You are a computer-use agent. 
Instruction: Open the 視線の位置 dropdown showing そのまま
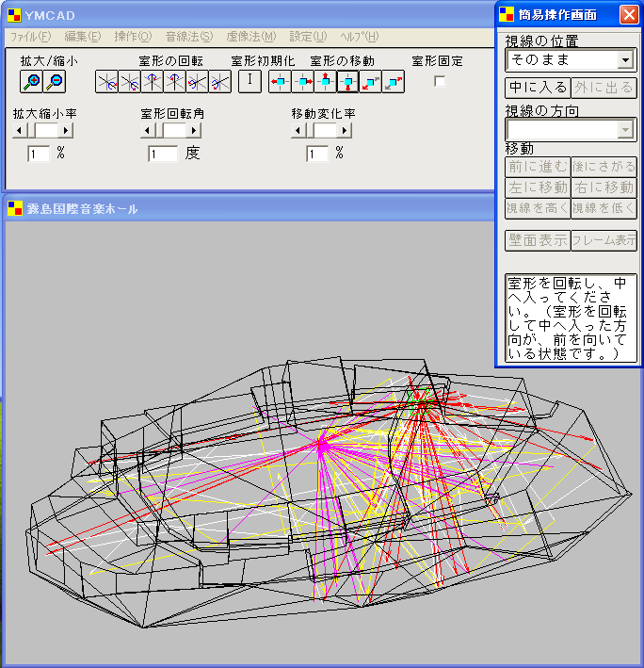coord(625,59)
